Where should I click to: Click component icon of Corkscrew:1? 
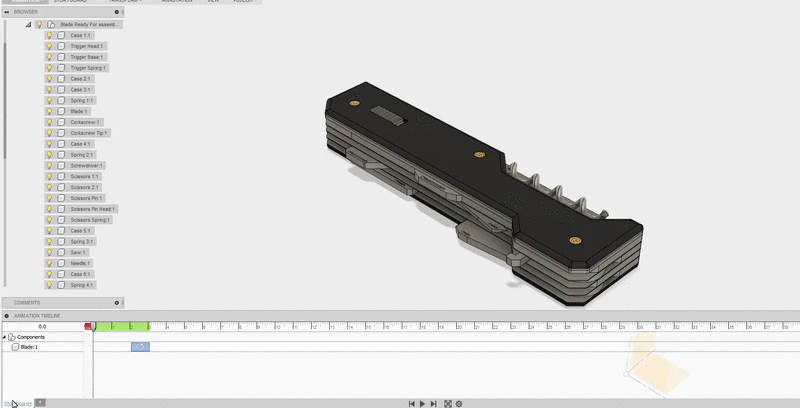(x=61, y=122)
